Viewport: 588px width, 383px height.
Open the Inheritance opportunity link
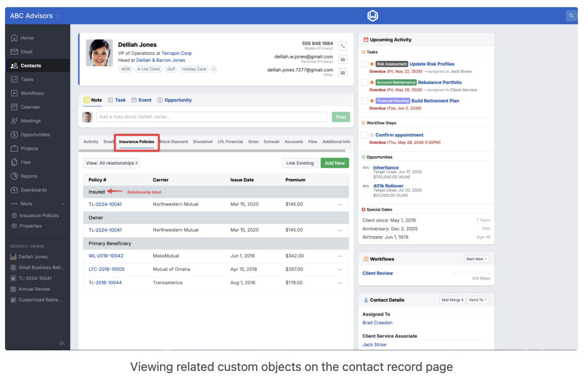(386, 168)
